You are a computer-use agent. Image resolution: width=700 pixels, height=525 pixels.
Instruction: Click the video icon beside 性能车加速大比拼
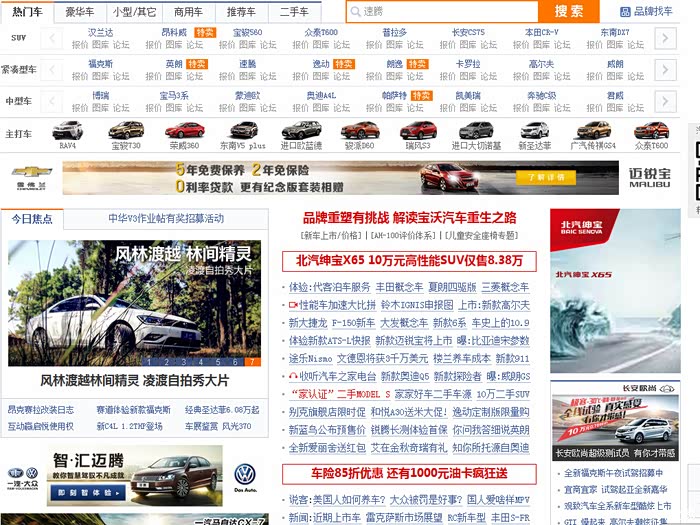click(293, 305)
